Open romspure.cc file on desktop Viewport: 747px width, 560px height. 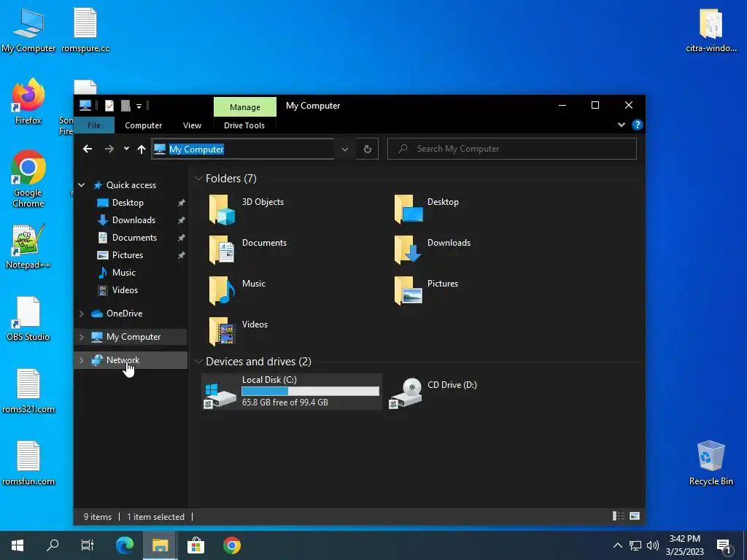(85, 30)
